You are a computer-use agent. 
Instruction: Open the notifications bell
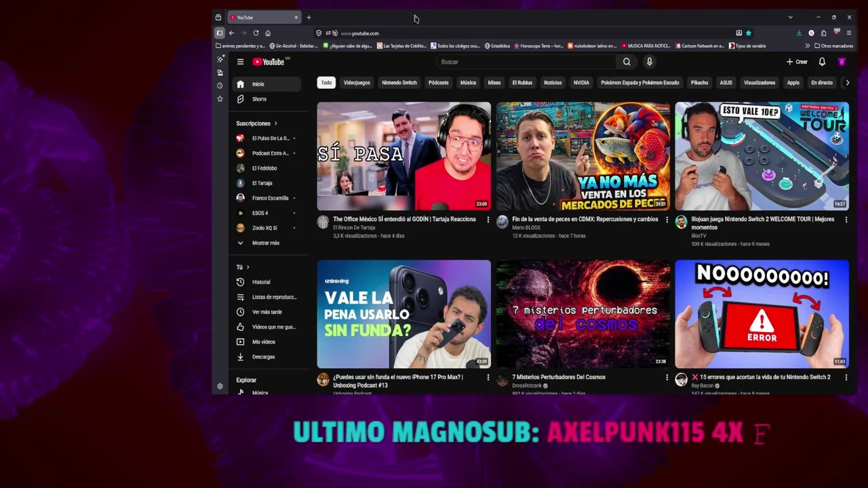(822, 62)
